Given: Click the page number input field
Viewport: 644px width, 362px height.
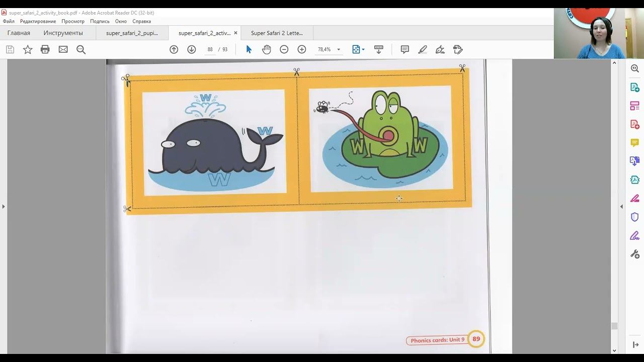Looking at the screenshot, I should pyautogui.click(x=210, y=49).
